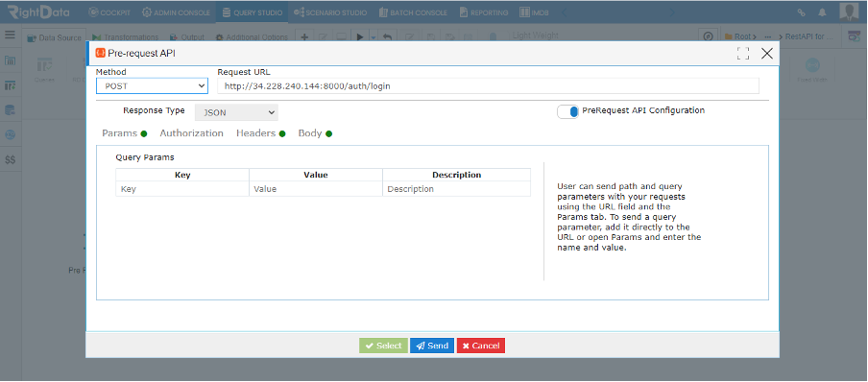Select the Authorization tab
The width and height of the screenshot is (868, 382).
click(x=191, y=133)
